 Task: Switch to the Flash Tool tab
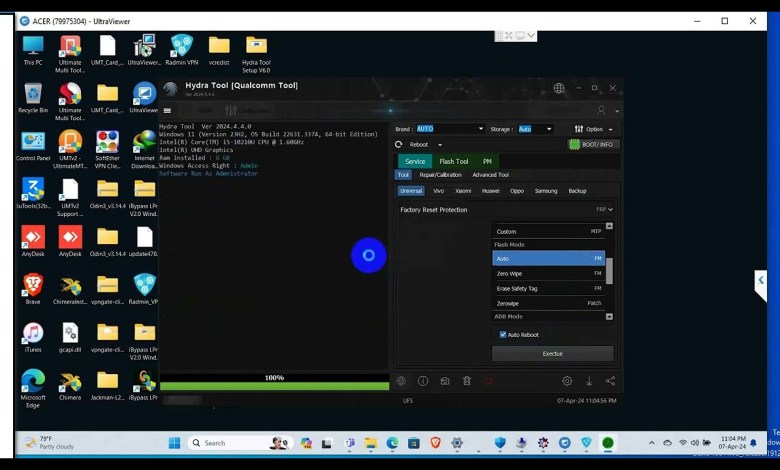454,161
